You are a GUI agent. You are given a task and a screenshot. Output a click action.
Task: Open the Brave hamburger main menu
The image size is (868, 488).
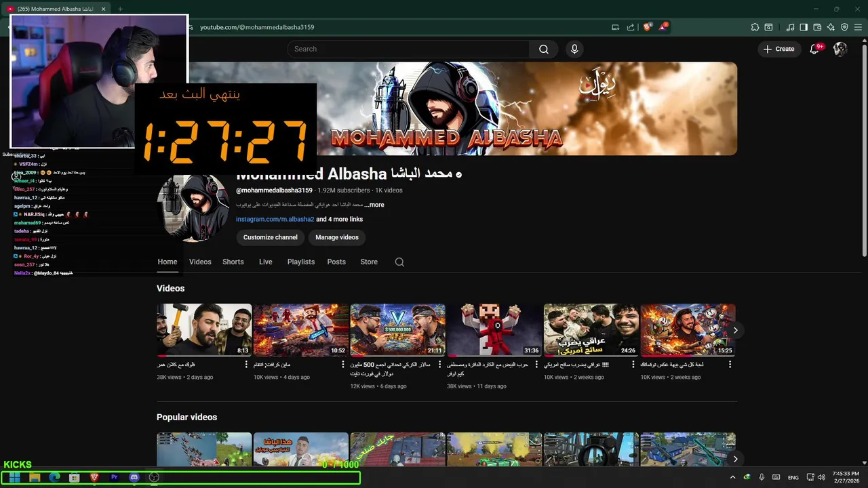pyautogui.click(x=858, y=27)
